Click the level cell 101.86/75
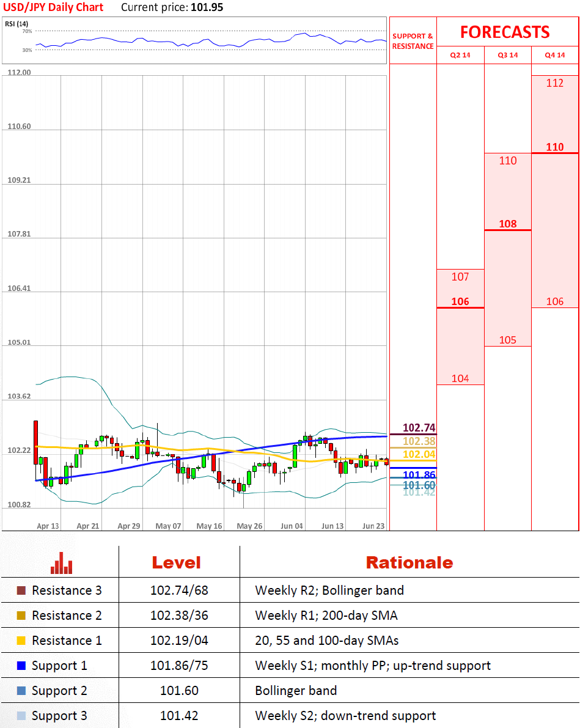This screenshot has height=728, width=580. [x=179, y=666]
